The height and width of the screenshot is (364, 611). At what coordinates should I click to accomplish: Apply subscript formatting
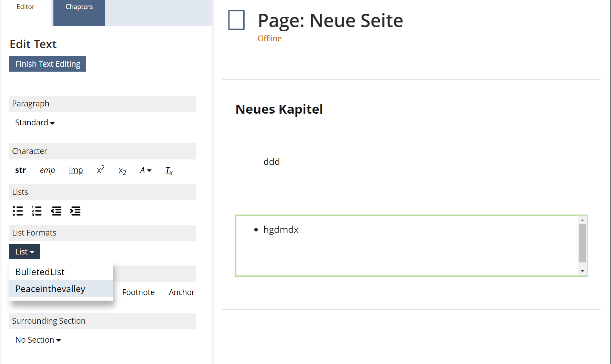click(122, 171)
